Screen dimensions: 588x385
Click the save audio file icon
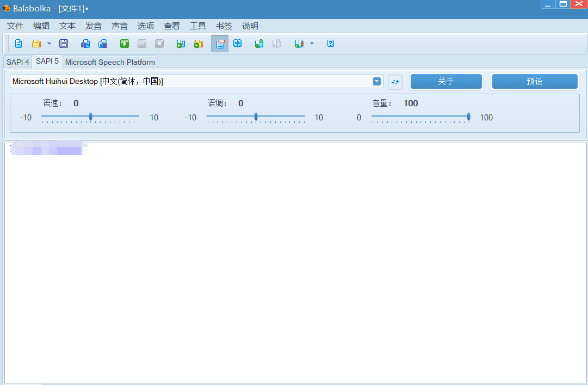click(x=85, y=44)
